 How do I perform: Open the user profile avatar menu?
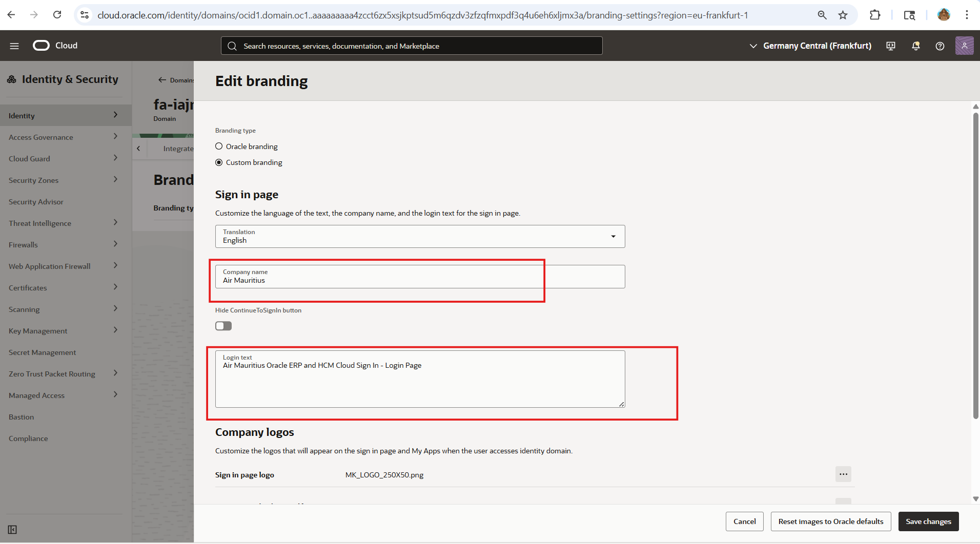coord(964,46)
